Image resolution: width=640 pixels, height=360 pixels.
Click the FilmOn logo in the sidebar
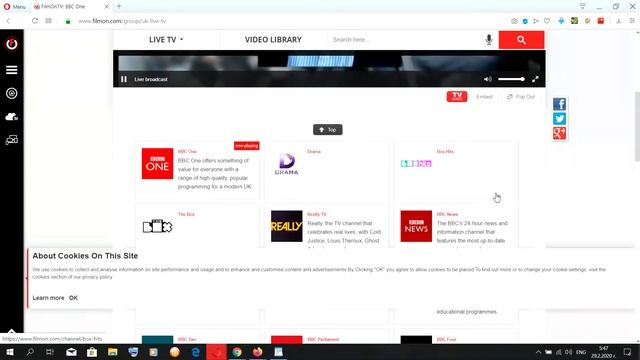tap(11, 44)
